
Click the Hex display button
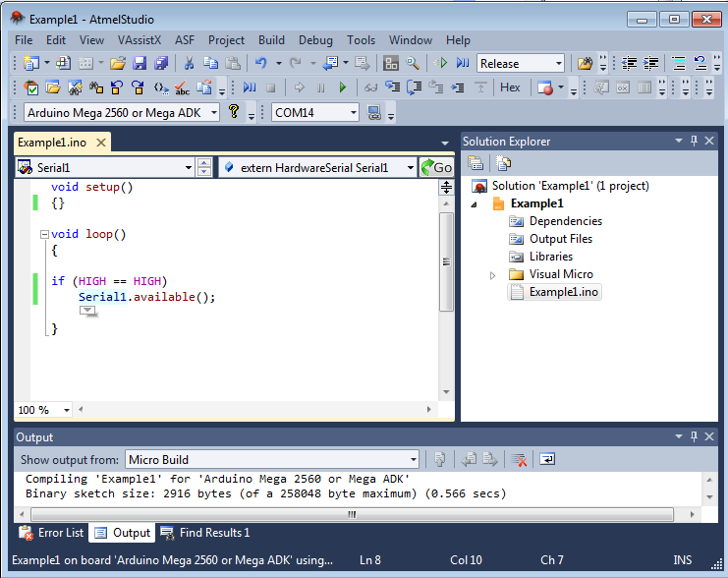click(510, 87)
